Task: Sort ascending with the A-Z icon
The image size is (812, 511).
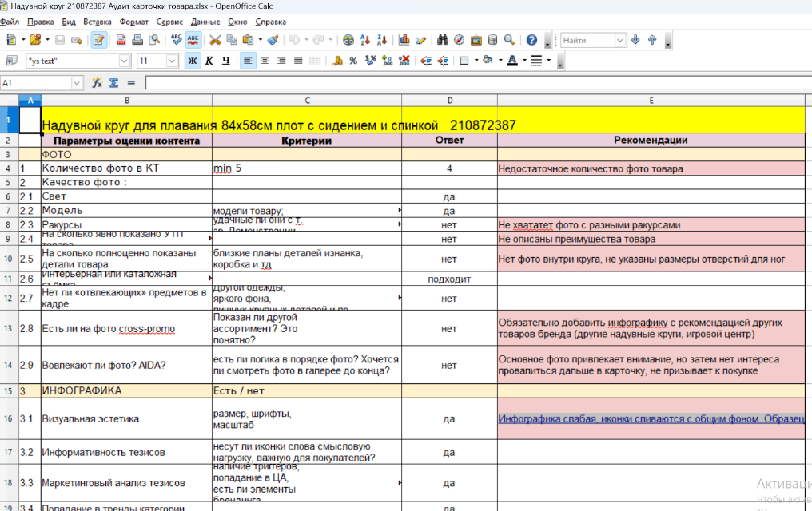Action: pyautogui.click(x=365, y=40)
